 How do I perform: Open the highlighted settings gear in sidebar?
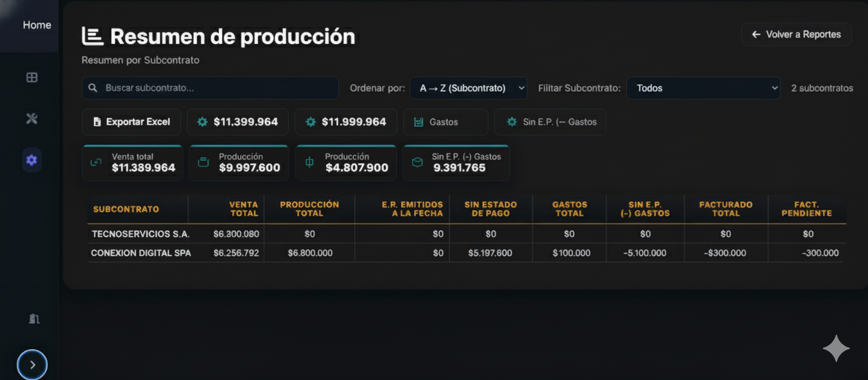31,160
